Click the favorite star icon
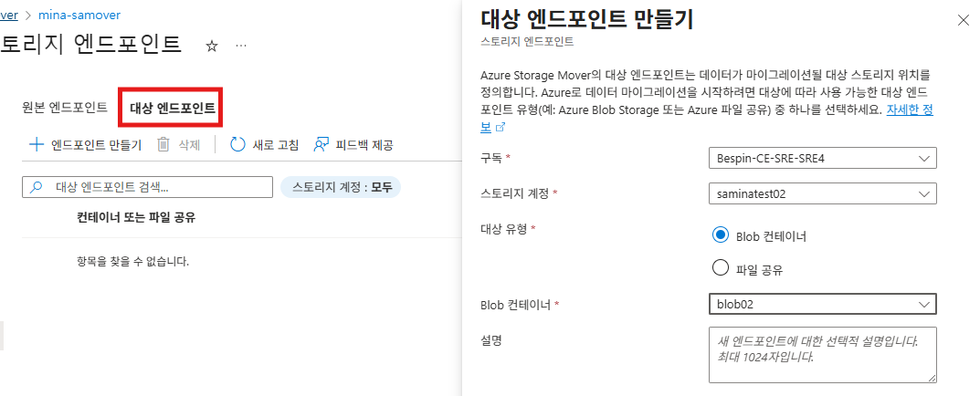 212,47
